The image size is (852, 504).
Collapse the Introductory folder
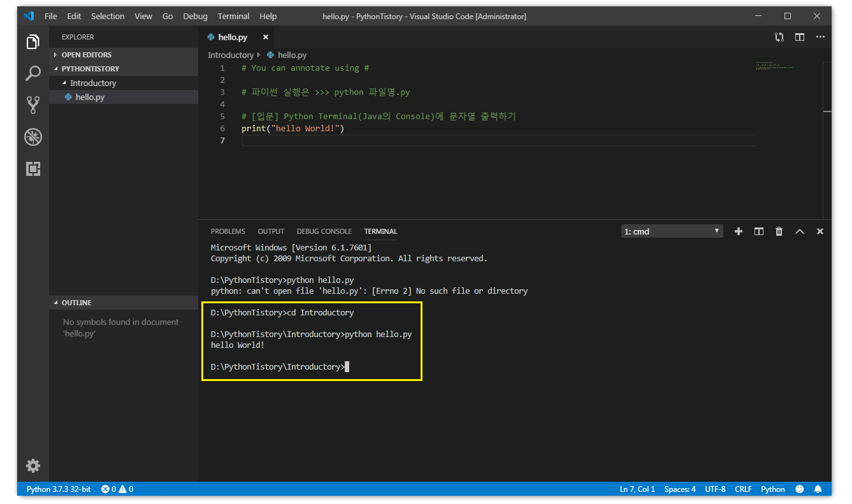[124, 83]
